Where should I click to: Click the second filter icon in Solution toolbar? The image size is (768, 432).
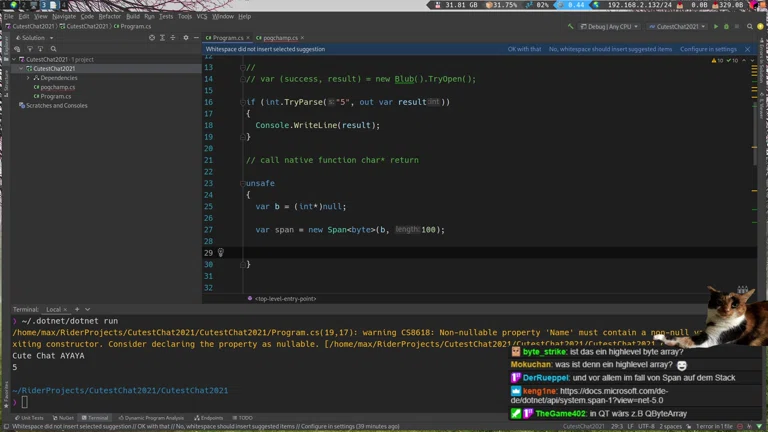[41, 49]
